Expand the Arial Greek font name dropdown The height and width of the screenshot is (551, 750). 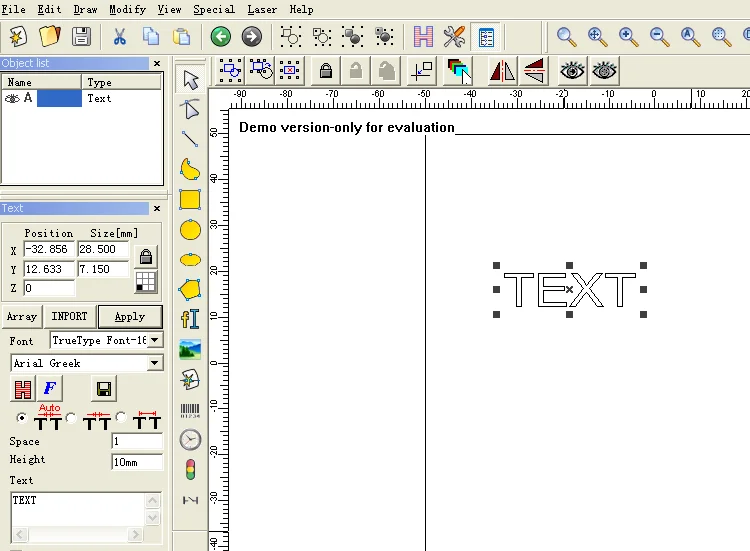pyautogui.click(x=155, y=363)
